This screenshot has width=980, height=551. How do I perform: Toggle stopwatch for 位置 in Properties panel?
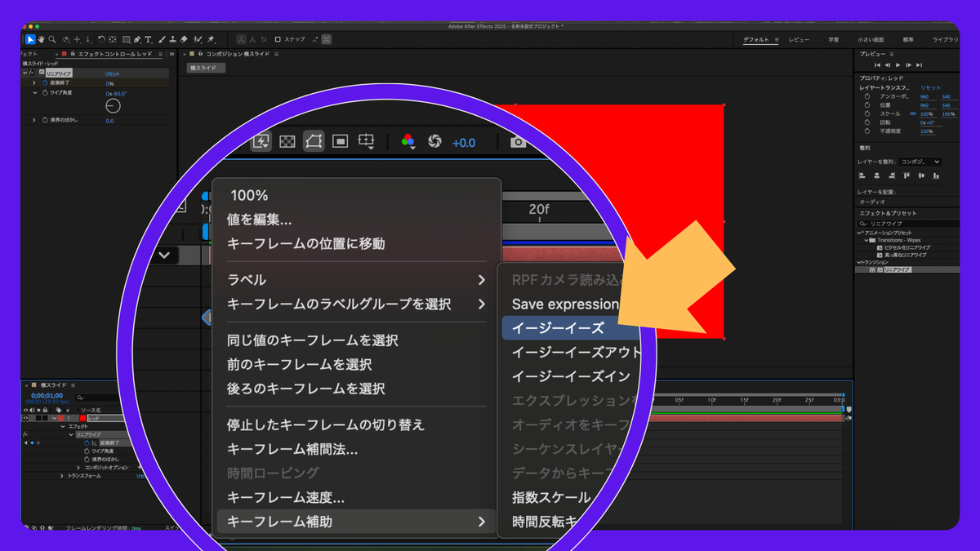click(x=867, y=105)
